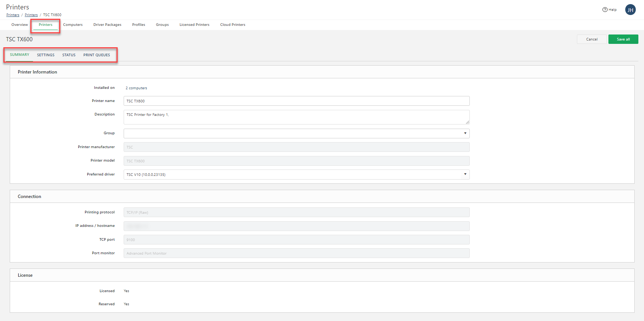Click the Overview menu item
The image size is (644, 321).
[19, 25]
